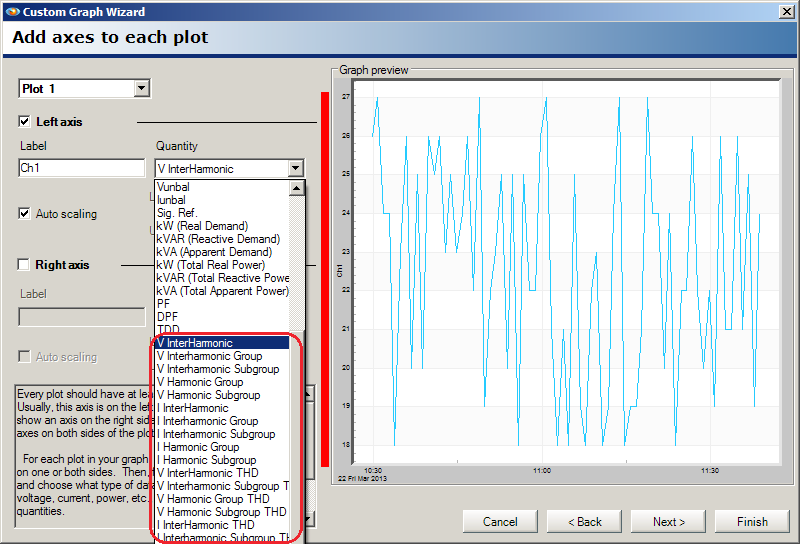Click the Cancel button
The width and height of the screenshot is (800, 544).
[500, 522]
